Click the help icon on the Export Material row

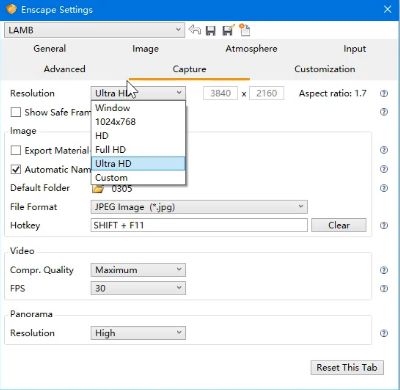tap(384, 150)
